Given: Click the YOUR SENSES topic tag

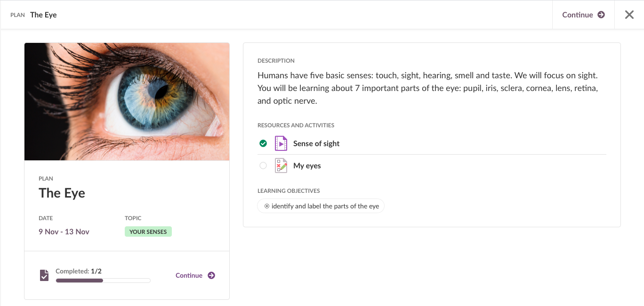Looking at the screenshot, I should click(148, 232).
